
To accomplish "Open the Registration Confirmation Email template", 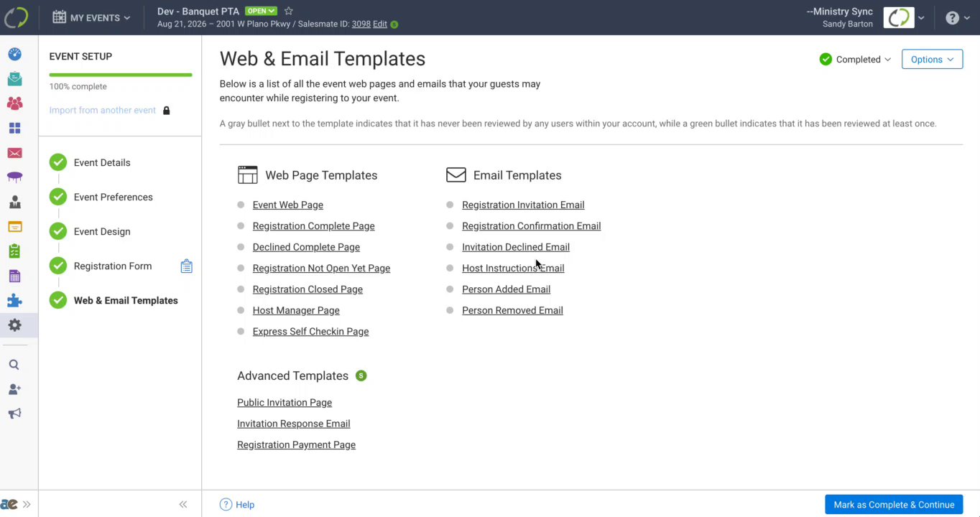I will tap(531, 226).
